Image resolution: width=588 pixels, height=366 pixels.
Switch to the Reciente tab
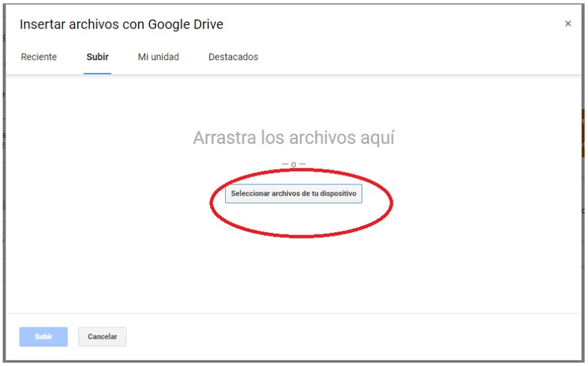pyautogui.click(x=39, y=57)
